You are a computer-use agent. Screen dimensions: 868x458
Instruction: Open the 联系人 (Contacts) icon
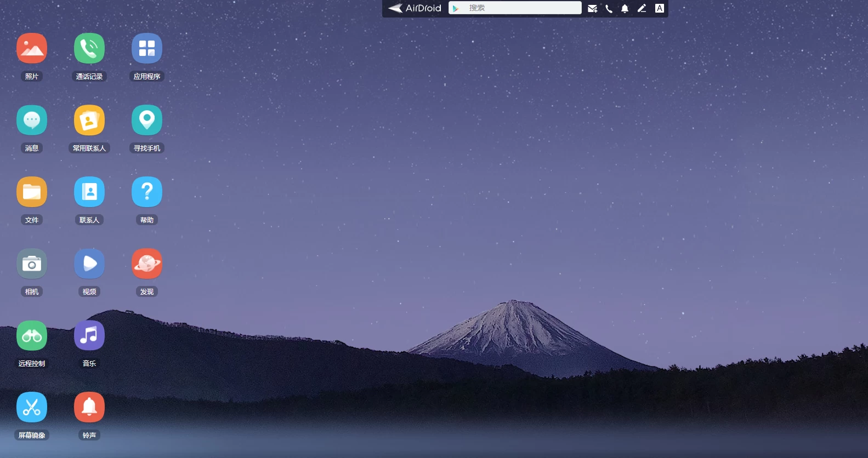click(89, 192)
